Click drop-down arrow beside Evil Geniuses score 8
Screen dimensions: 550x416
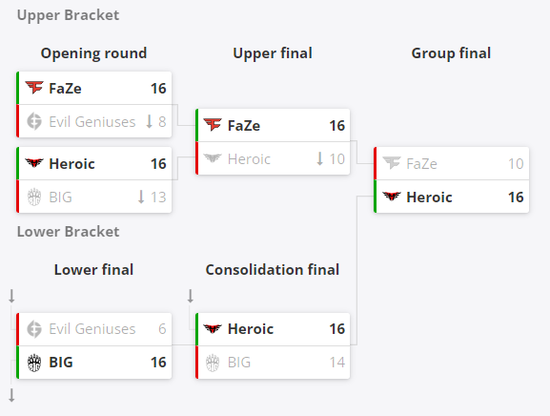149,121
